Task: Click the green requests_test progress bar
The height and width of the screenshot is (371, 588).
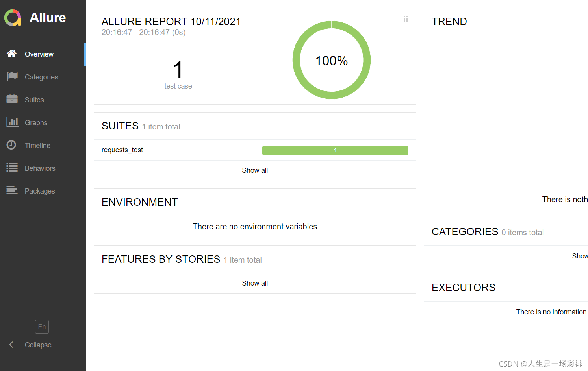Action: point(335,150)
